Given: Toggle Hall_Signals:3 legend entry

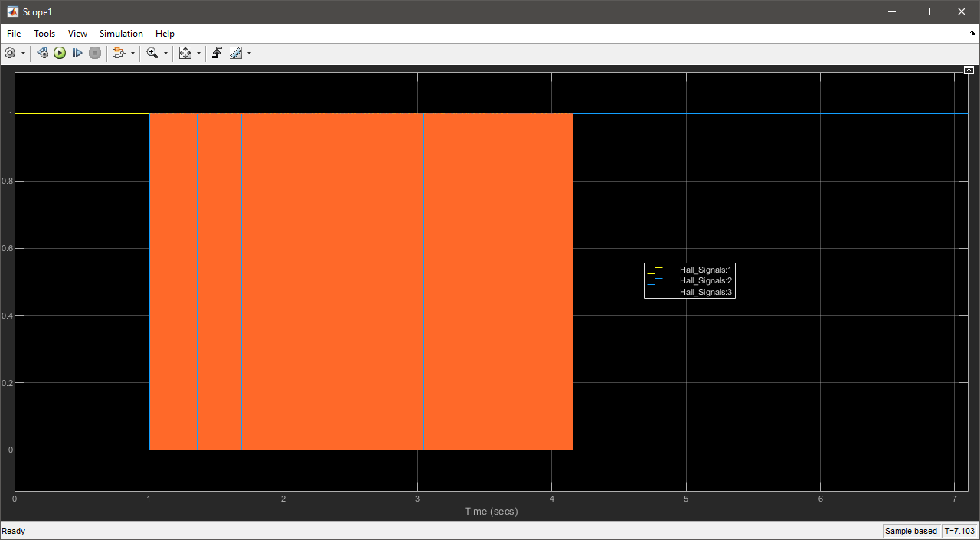Looking at the screenshot, I should click(705, 292).
